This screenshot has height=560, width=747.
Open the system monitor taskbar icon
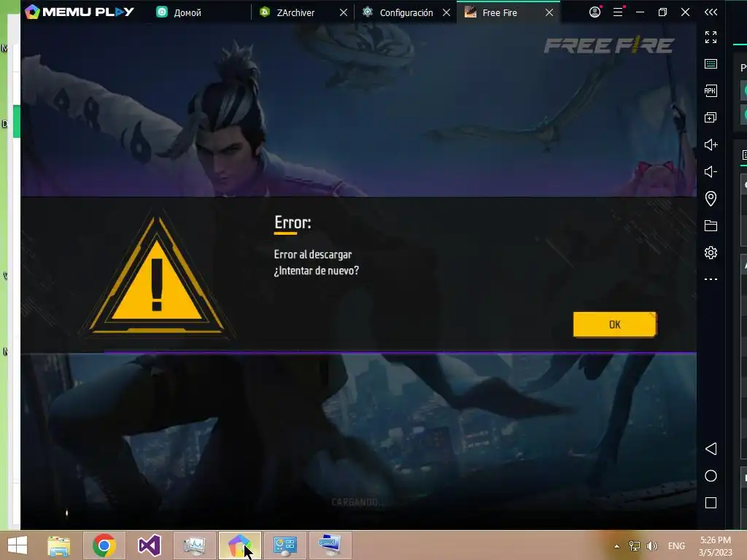pos(194,545)
